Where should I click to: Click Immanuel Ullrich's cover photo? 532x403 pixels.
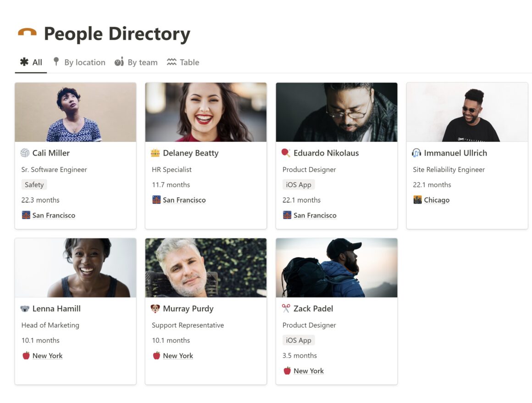[467, 112]
